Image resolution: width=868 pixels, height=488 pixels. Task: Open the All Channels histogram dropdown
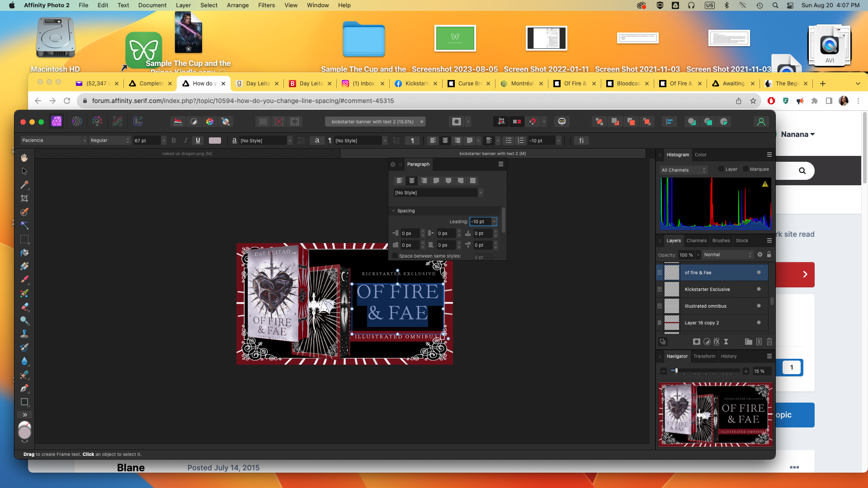[x=683, y=170]
